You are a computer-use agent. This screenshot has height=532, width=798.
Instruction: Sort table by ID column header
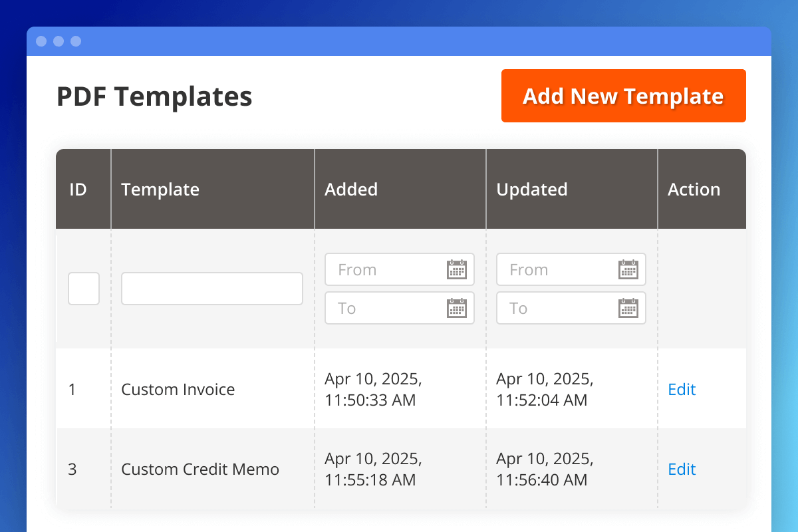78,190
